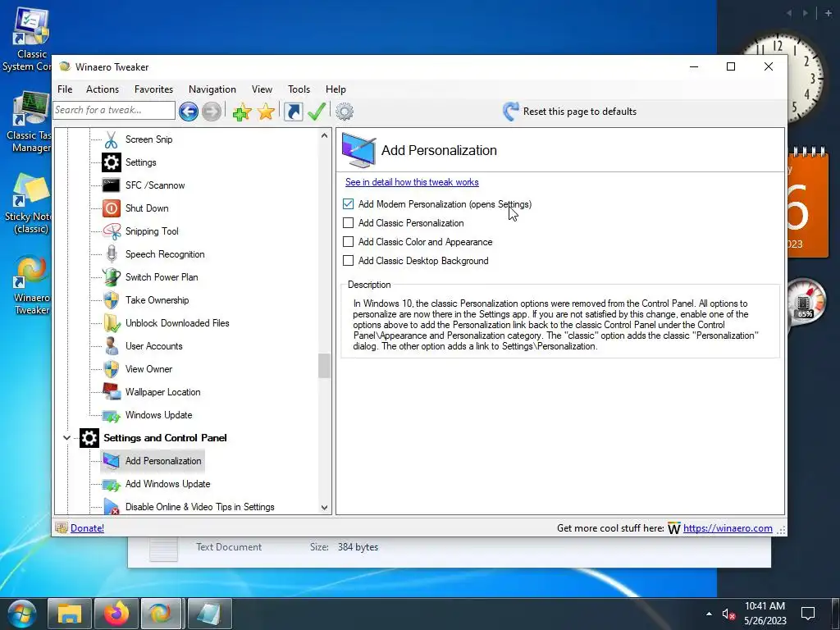840x630 pixels.
Task: Click the taskbar clock showing 10:41 AM
Action: point(765,614)
